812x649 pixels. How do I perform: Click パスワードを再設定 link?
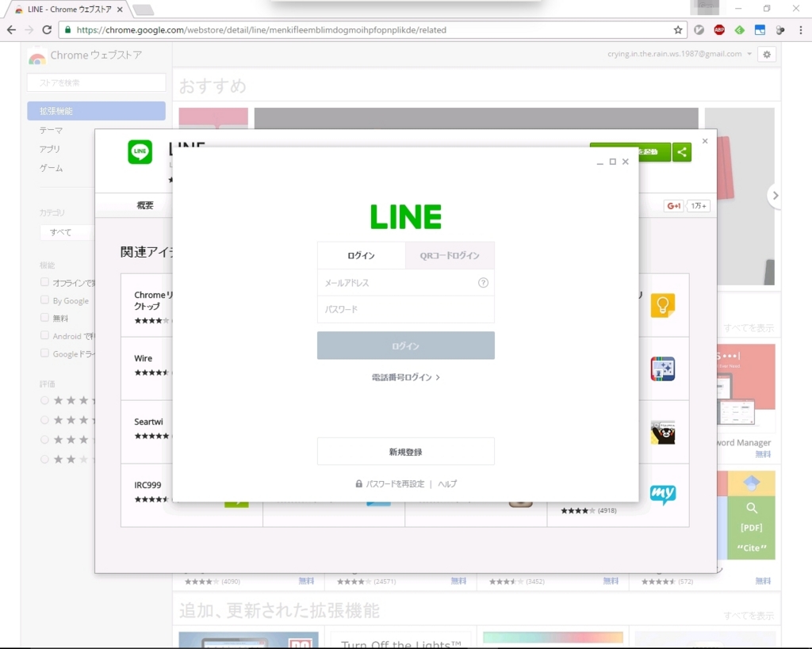point(395,484)
